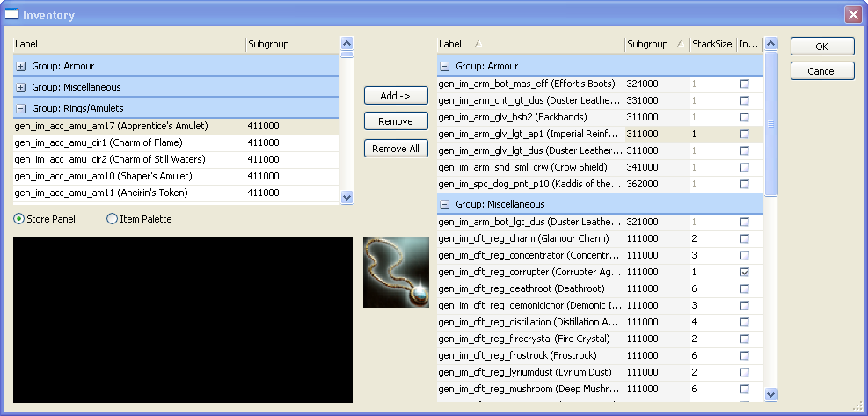The height and width of the screenshot is (416, 868).
Task: Collapse the Miscellaneous group in right panel
Action: [445, 204]
